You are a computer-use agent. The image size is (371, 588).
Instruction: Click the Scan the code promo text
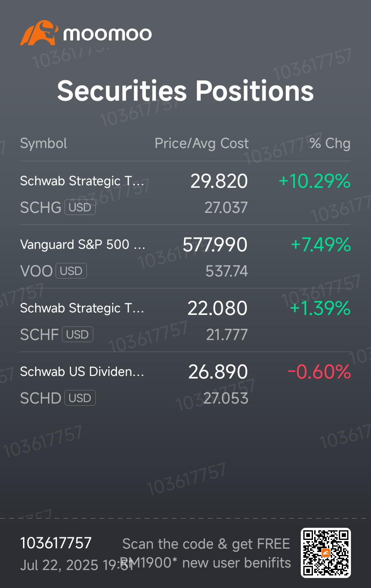tap(206, 553)
